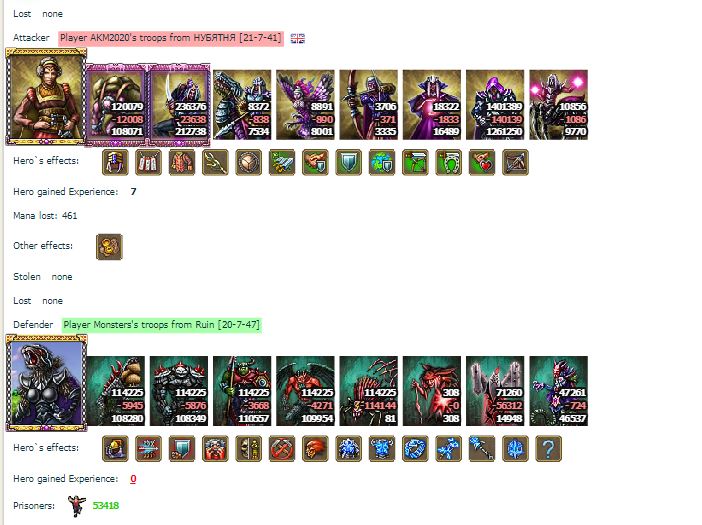Click the attacker hero portrait
This screenshot has width=702, height=525.
click(46, 97)
